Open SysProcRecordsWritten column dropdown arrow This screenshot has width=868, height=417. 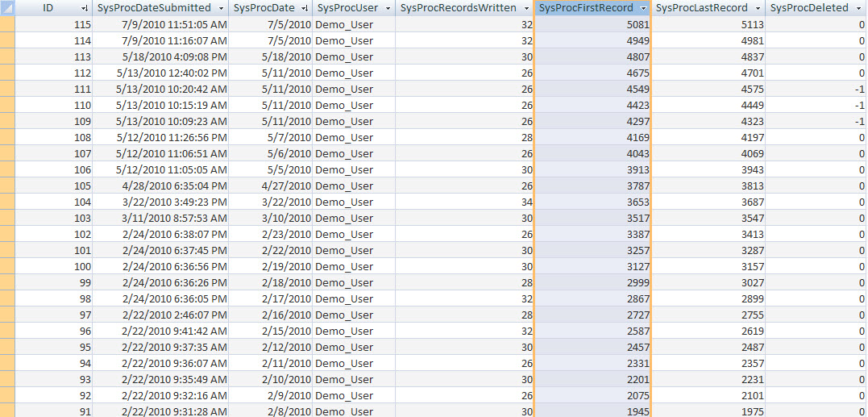526,8
